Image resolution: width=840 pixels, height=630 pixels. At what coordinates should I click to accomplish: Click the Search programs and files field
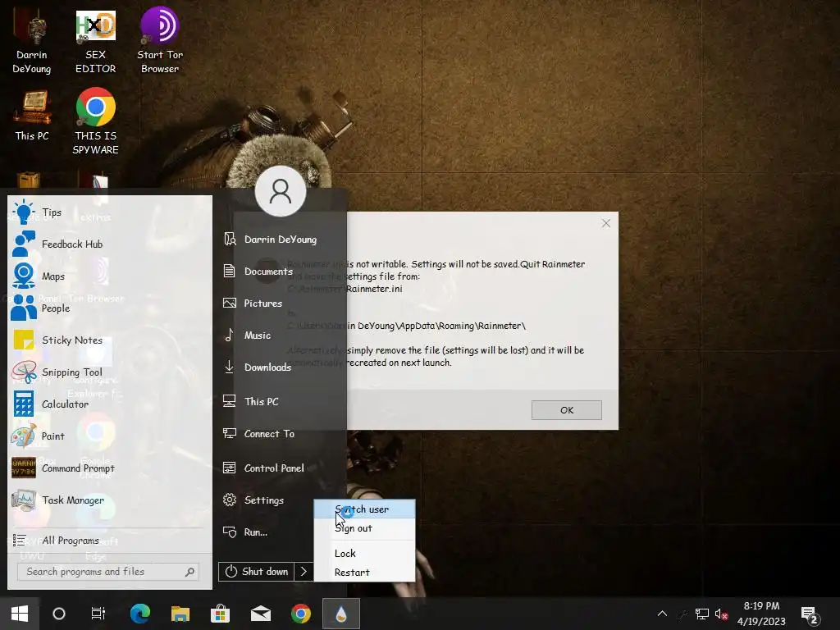pyautogui.click(x=108, y=572)
